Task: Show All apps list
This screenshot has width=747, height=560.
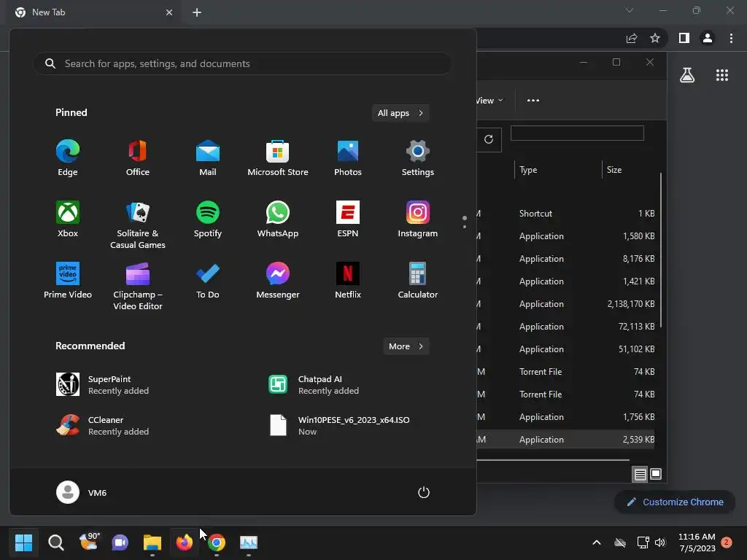Action: [400, 113]
